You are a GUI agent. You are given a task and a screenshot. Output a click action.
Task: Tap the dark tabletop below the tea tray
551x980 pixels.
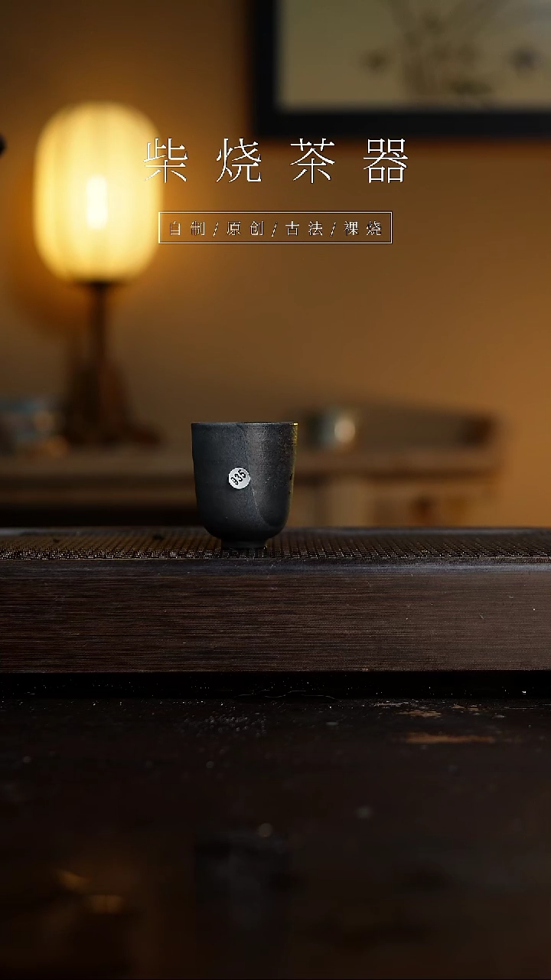275,827
